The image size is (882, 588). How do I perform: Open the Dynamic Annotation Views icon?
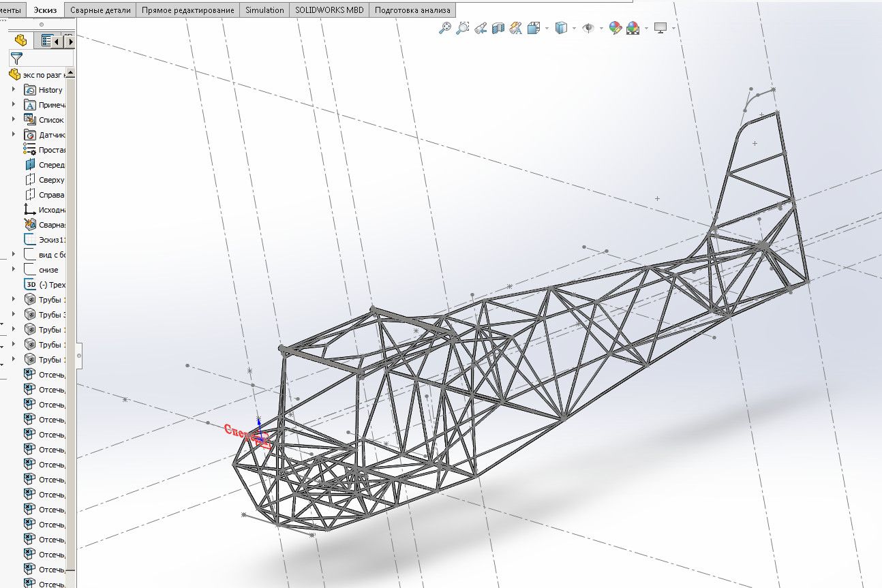tap(515, 28)
